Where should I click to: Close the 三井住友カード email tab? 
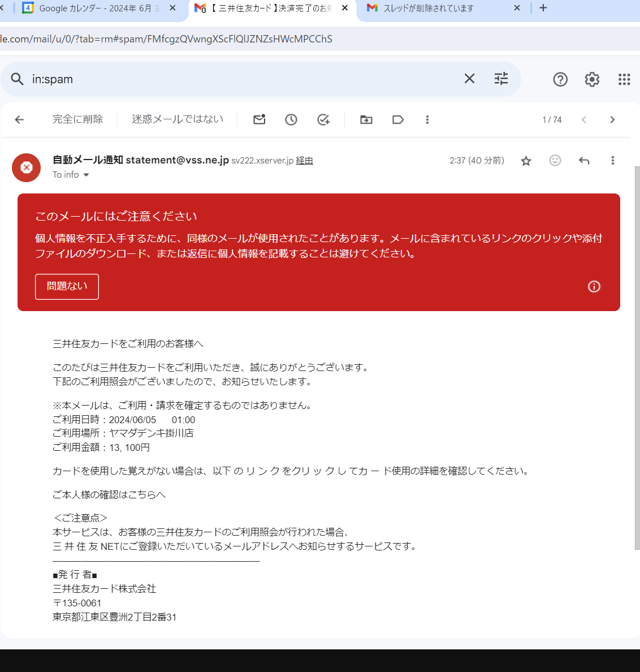pyautogui.click(x=345, y=8)
